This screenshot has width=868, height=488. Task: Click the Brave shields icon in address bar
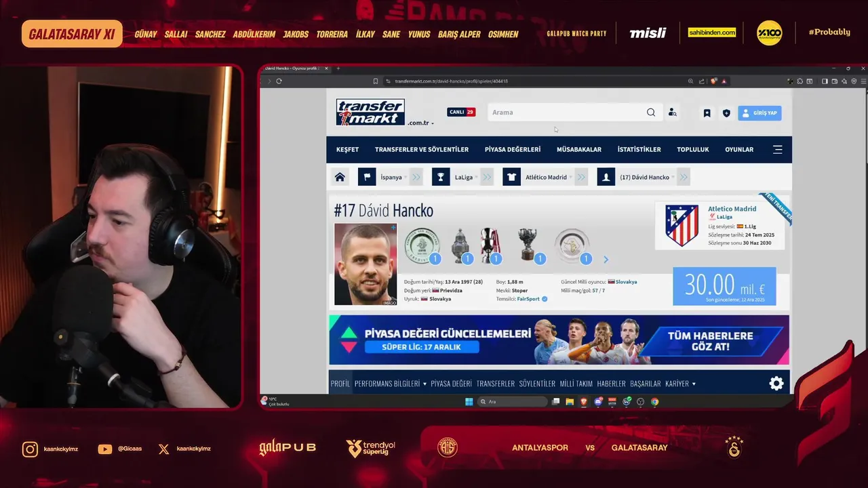pos(713,81)
